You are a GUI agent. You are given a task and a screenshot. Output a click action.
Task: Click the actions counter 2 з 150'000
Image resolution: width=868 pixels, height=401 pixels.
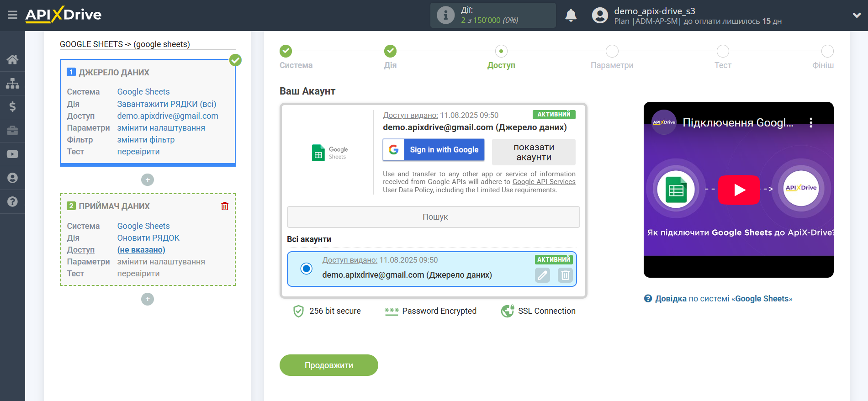[489, 20]
